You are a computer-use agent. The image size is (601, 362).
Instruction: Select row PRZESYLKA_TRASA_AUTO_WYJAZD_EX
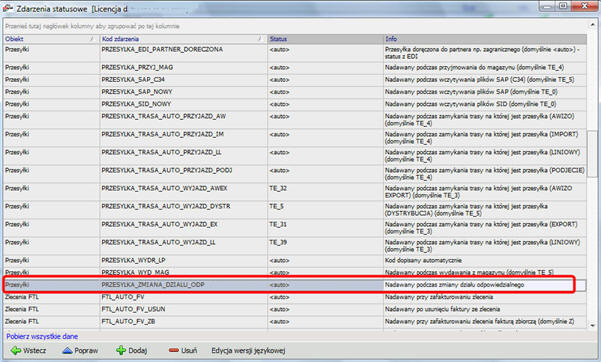tap(295, 228)
